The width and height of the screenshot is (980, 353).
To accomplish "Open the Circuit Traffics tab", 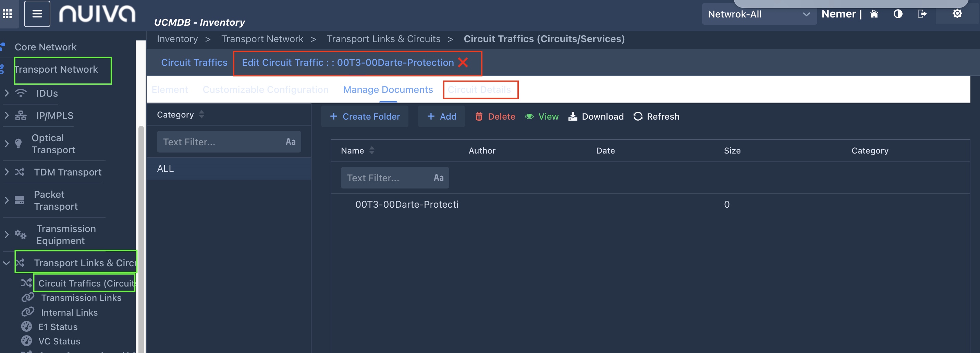I will 194,62.
